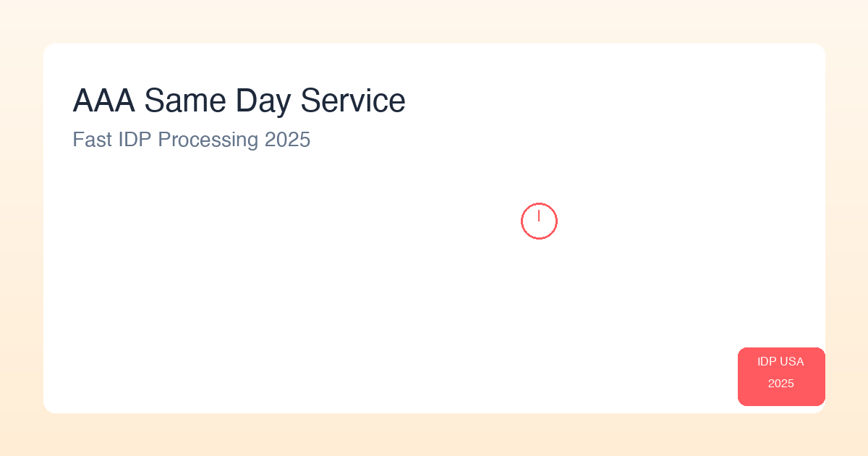The height and width of the screenshot is (456, 868).
Task: Click "IDP" in the gray subtitle
Action: tap(134, 140)
